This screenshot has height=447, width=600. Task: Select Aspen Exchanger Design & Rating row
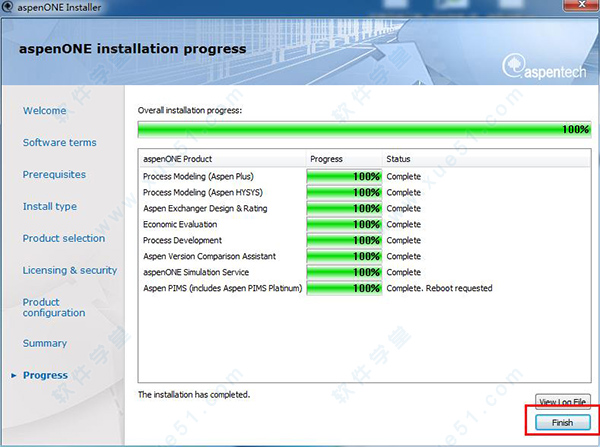pos(364,209)
